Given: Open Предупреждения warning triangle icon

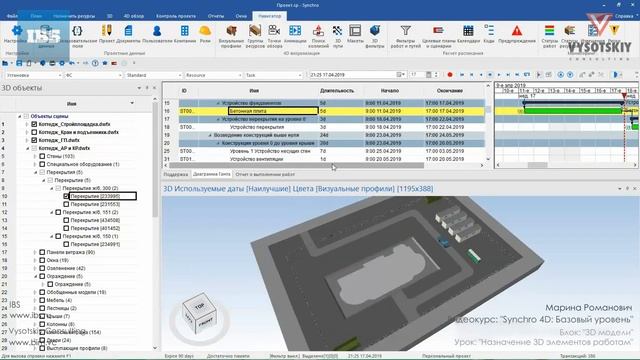Looking at the screenshot, I should 517,31.
